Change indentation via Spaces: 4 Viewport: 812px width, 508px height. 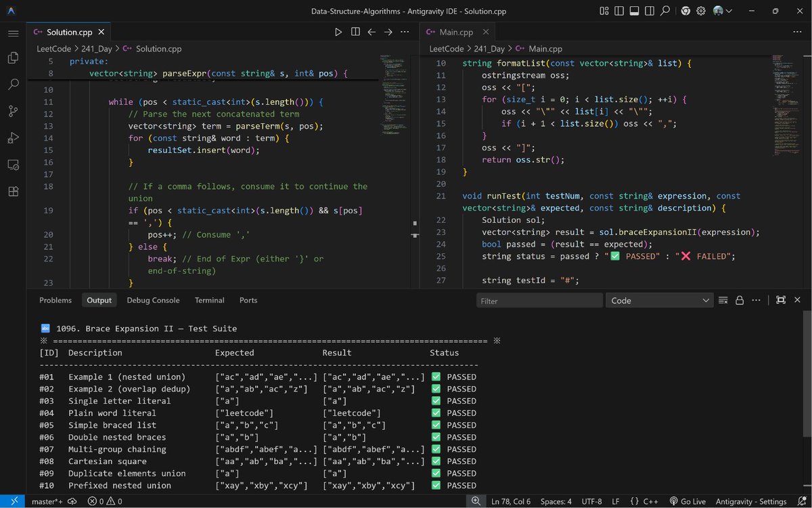pyautogui.click(x=556, y=501)
